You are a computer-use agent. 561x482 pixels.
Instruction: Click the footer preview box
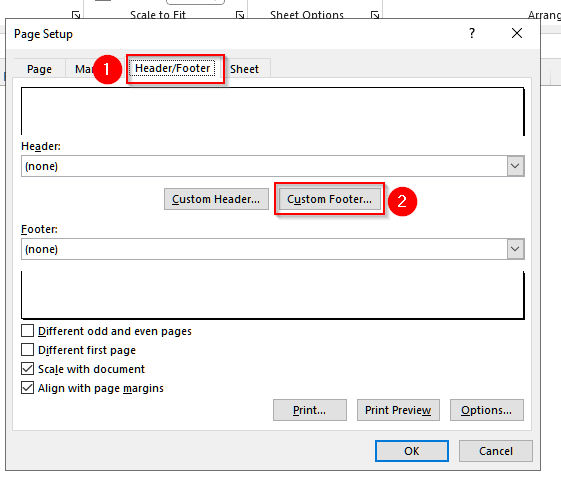273,295
